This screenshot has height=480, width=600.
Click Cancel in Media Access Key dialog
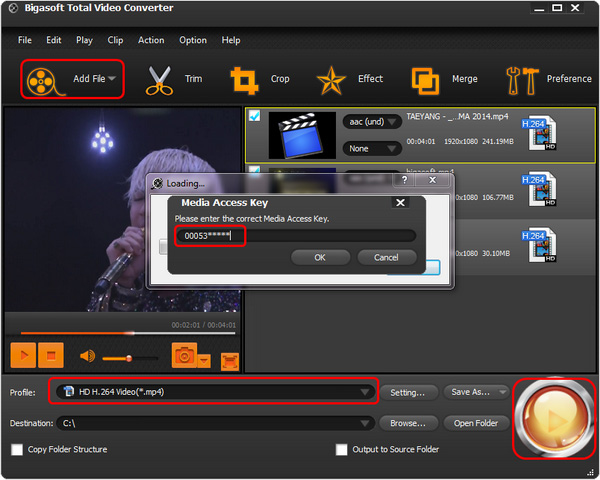pos(386,258)
